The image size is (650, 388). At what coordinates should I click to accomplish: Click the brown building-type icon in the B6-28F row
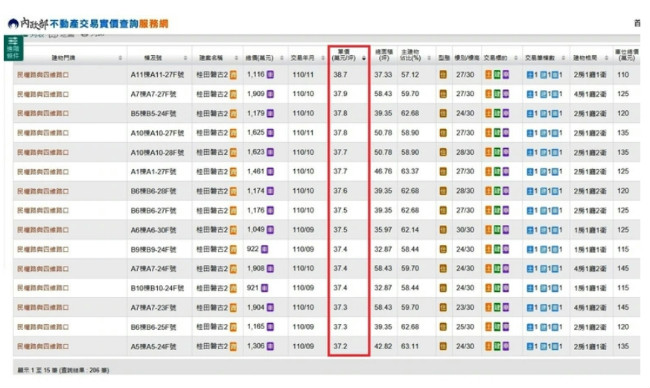coord(443,191)
